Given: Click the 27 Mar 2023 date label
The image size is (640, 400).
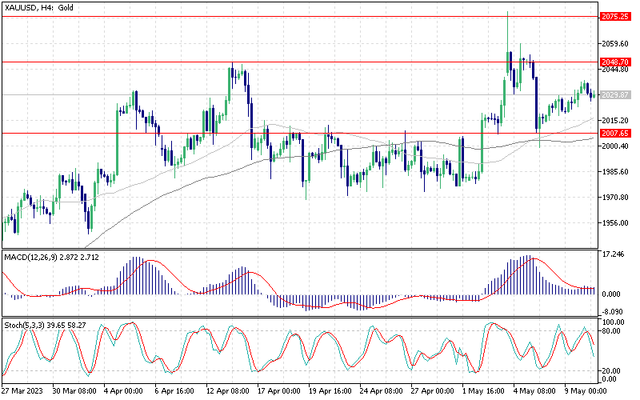Looking at the screenshot, I should pos(24,392).
